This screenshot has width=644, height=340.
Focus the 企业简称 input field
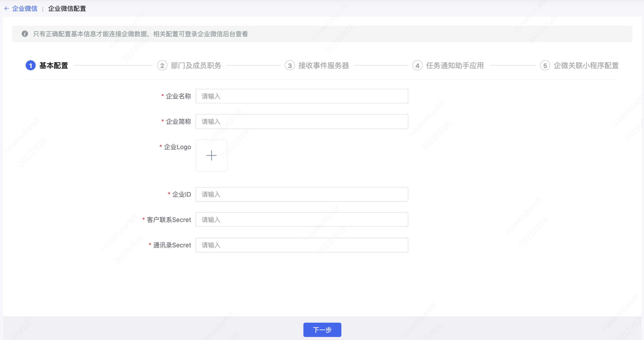point(302,122)
